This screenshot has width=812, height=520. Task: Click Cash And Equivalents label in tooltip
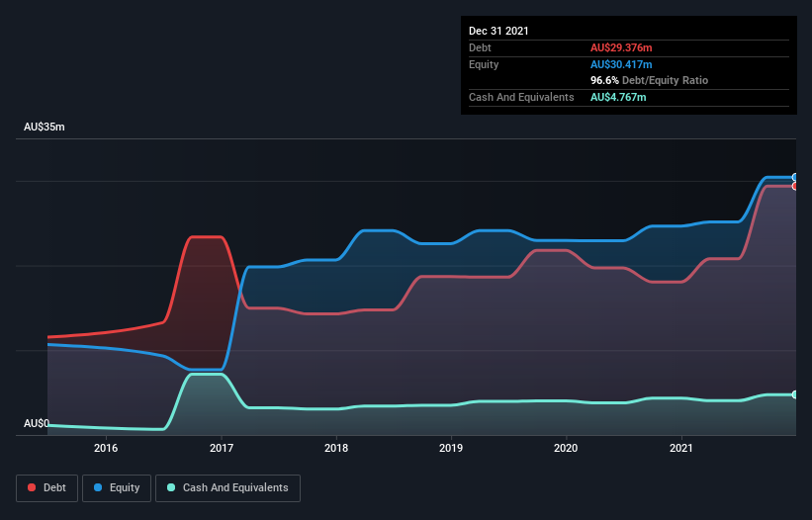521,97
